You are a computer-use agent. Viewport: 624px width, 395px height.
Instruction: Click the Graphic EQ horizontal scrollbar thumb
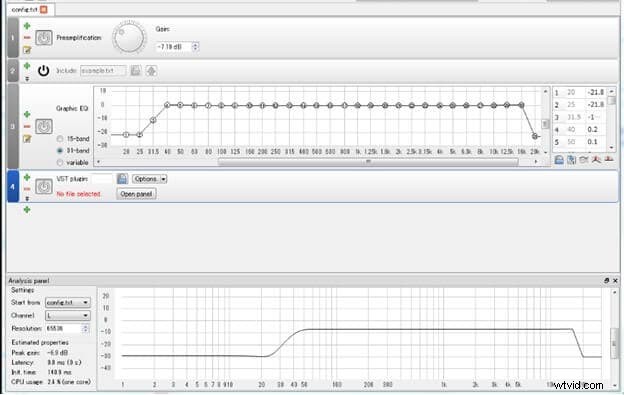click(368, 162)
